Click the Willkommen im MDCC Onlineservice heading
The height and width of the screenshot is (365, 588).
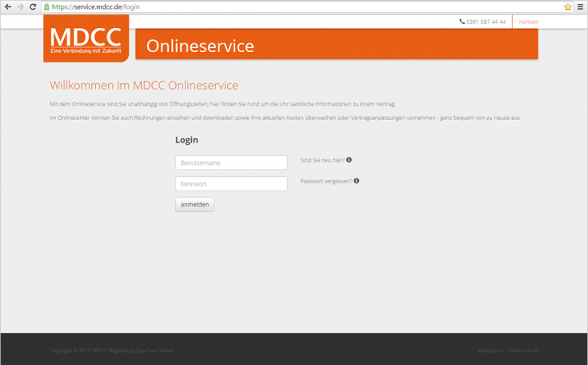[144, 86]
